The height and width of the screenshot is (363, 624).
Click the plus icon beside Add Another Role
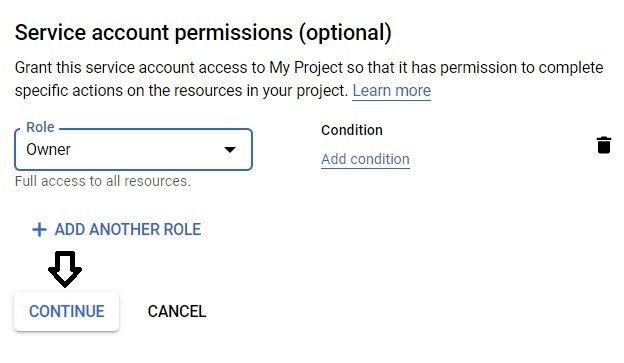point(39,230)
